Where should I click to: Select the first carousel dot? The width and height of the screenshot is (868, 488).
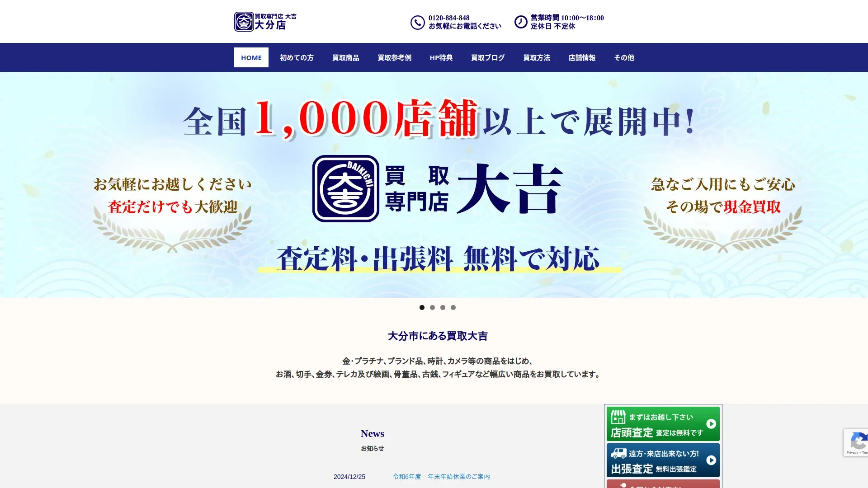(422, 307)
